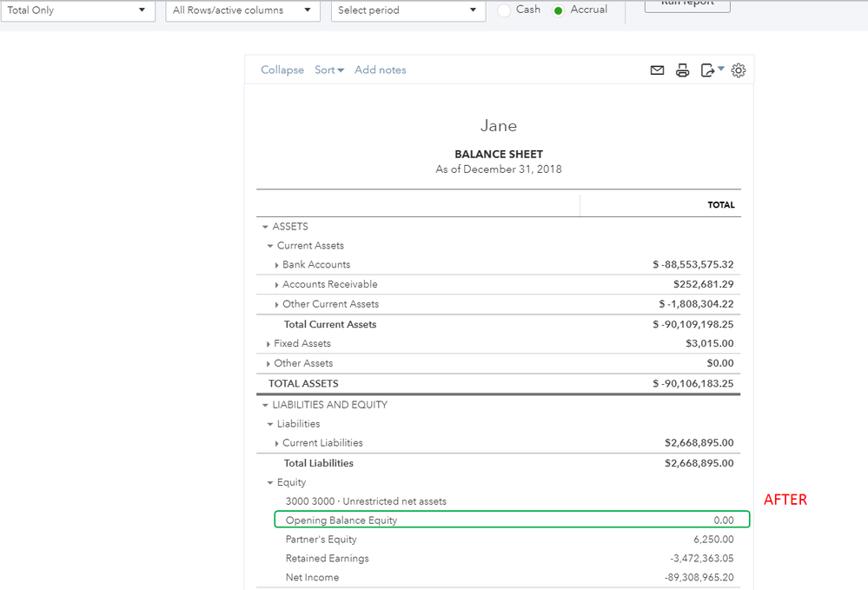868x590 pixels.
Task: Collapse the Current Assets group
Action: pos(270,246)
